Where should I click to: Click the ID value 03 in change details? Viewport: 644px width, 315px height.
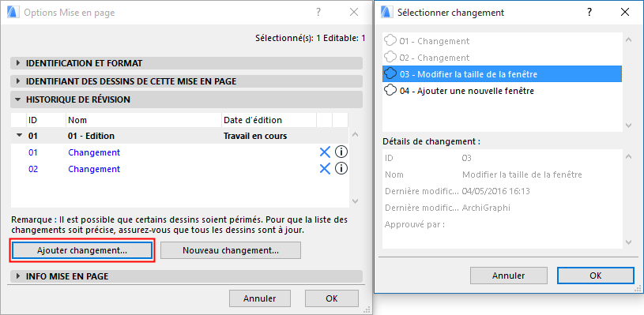(x=466, y=158)
